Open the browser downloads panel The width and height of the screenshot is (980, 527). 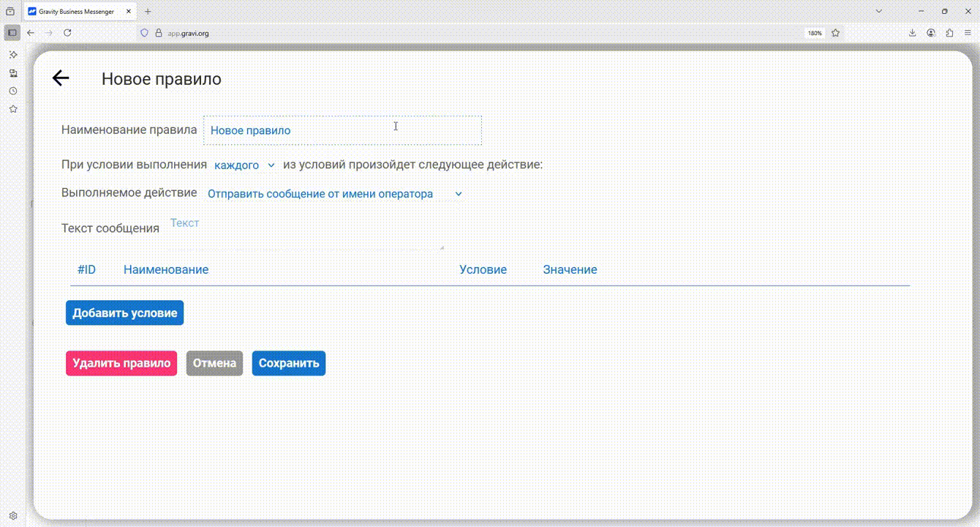click(913, 33)
